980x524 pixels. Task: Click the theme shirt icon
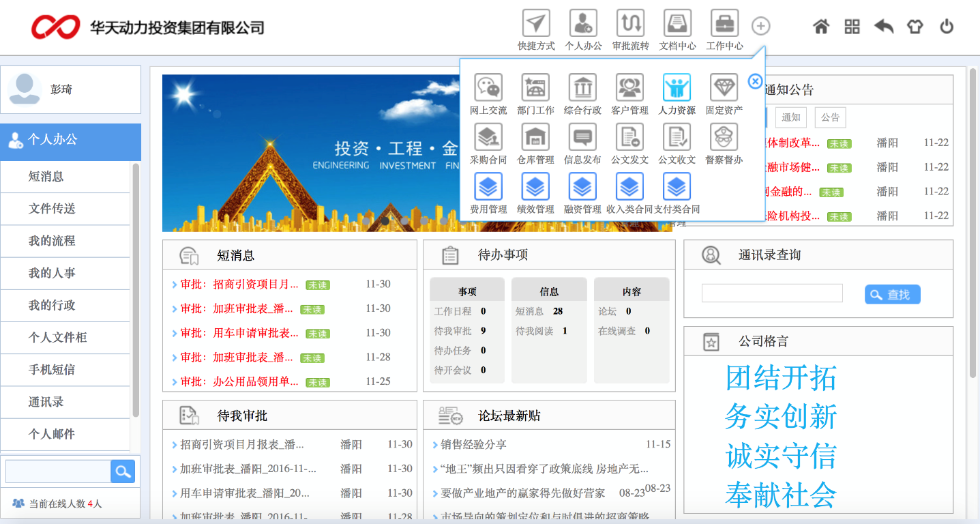click(915, 27)
